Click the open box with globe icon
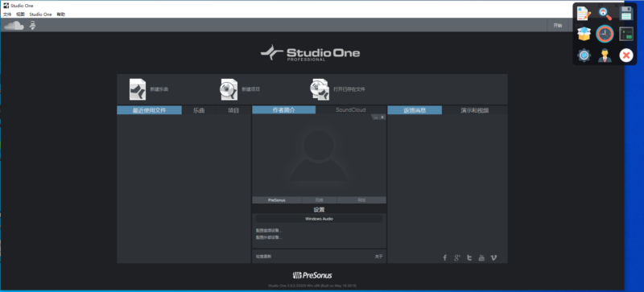This screenshot has width=644, height=292. tap(584, 34)
